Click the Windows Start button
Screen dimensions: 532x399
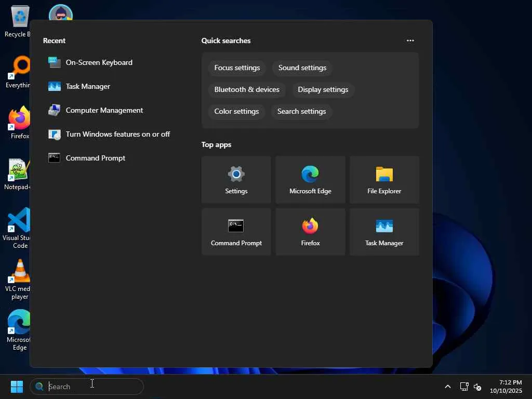tap(17, 387)
